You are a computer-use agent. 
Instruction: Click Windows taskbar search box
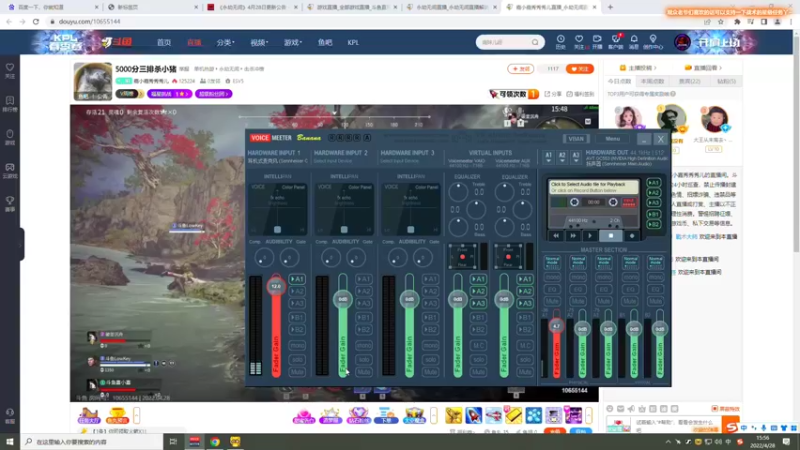pyautogui.click(x=93, y=441)
